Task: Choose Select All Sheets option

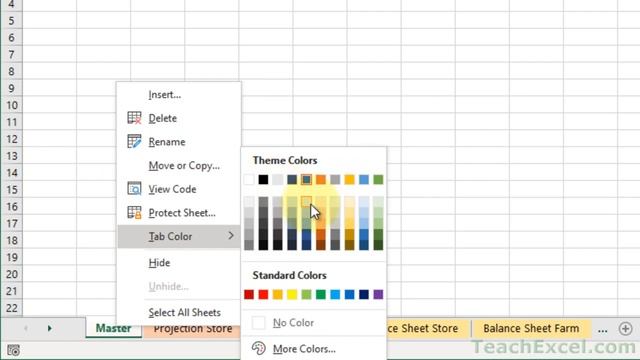Action: (184, 313)
